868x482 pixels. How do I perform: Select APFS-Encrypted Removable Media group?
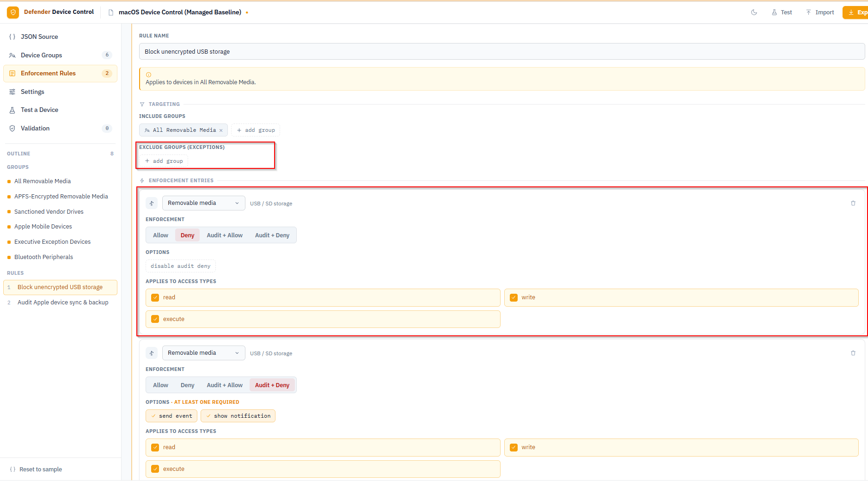click(61, 197)
